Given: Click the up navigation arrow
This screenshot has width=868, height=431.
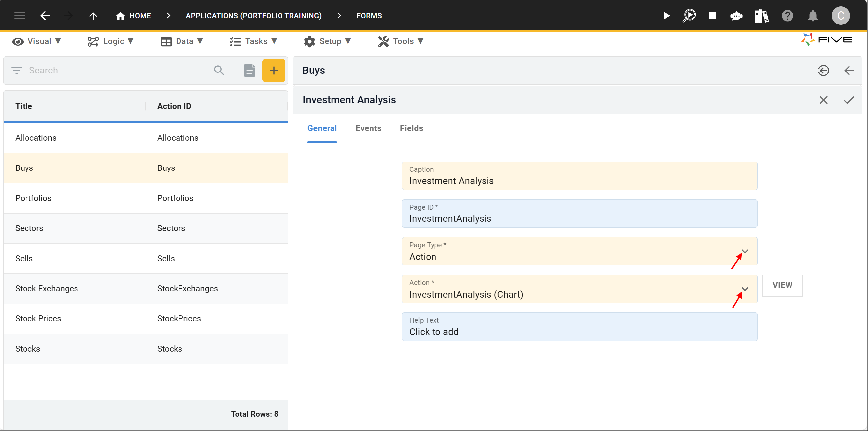Looking at the screenshot, I should (93, 16).
